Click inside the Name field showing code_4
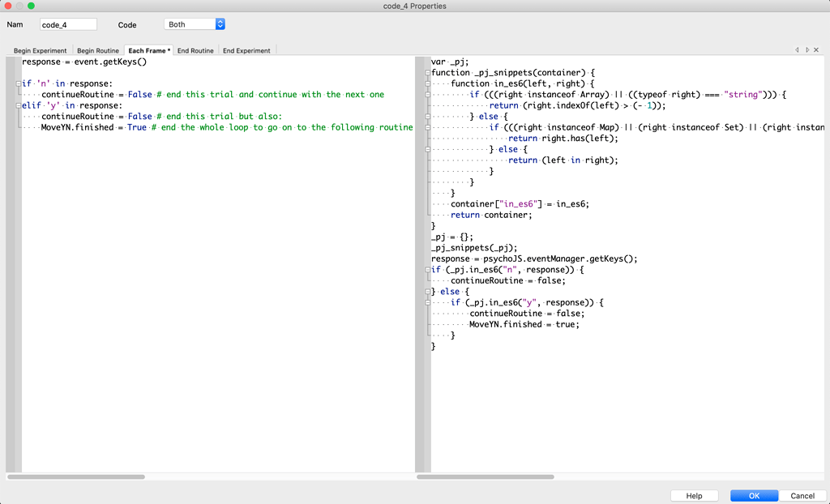 tap(68, 24)
